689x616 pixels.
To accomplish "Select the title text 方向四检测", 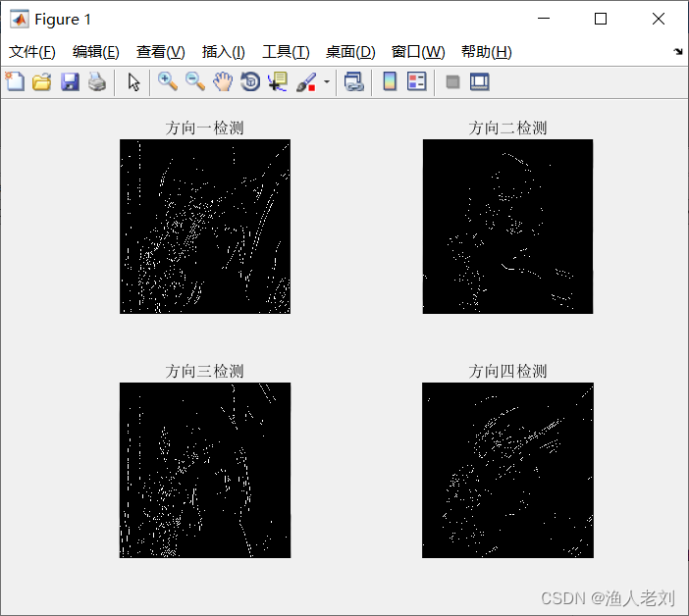I will pos(507,372).
